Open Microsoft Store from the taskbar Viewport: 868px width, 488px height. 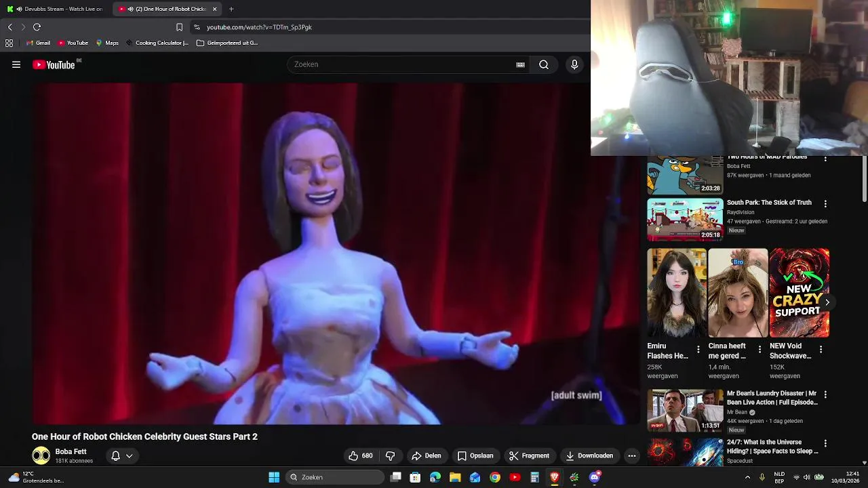(415, 477)
